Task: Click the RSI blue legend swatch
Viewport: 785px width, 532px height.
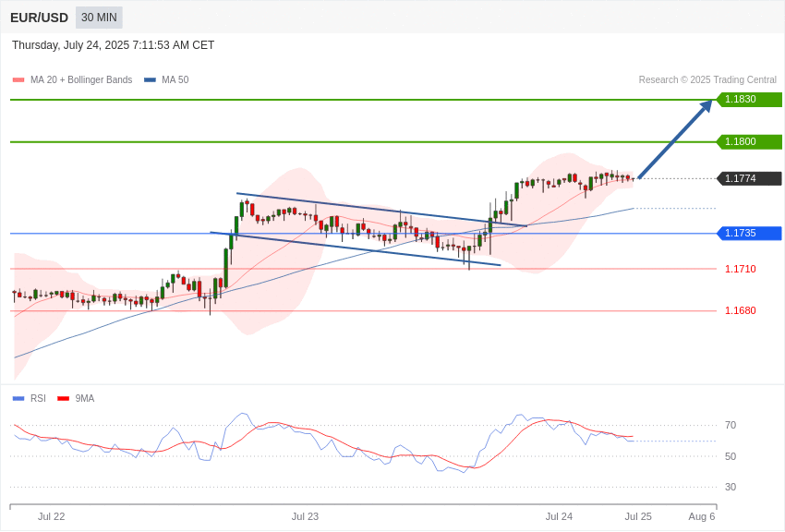Action: click(18, 399)
